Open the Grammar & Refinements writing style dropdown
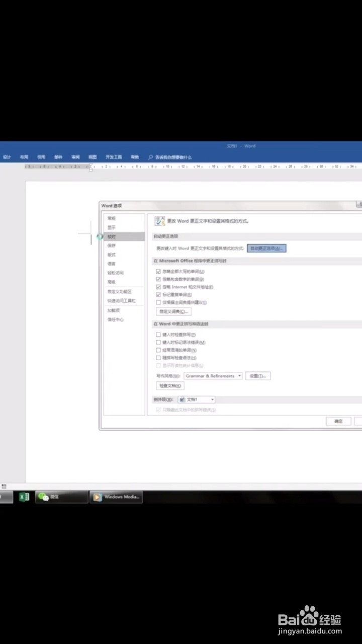 click(x=213, y=376)
